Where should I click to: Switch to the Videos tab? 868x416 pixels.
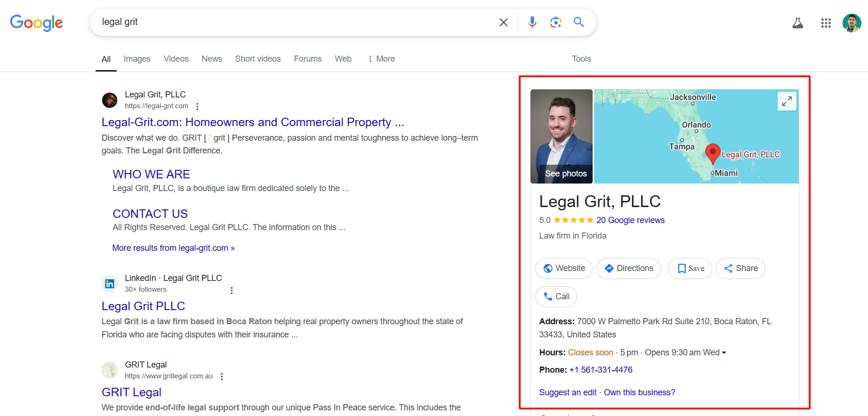[x=176, y=59]
